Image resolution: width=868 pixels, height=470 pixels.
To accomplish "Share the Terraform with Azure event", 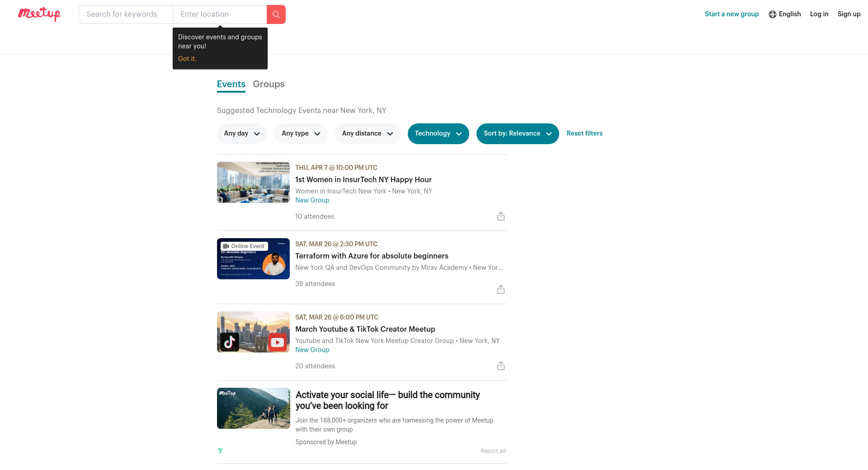I will point(500,290).
